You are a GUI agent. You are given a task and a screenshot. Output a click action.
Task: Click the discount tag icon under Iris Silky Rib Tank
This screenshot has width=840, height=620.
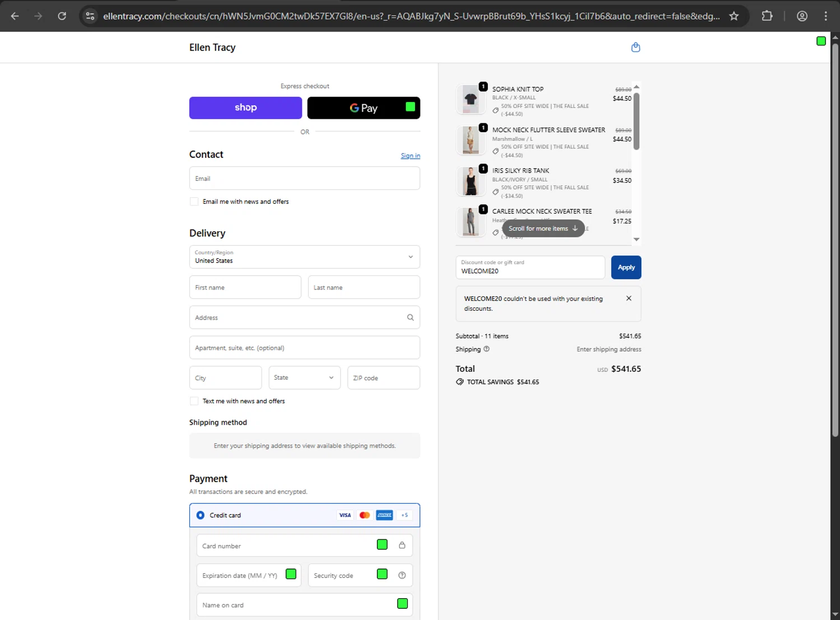496,192
